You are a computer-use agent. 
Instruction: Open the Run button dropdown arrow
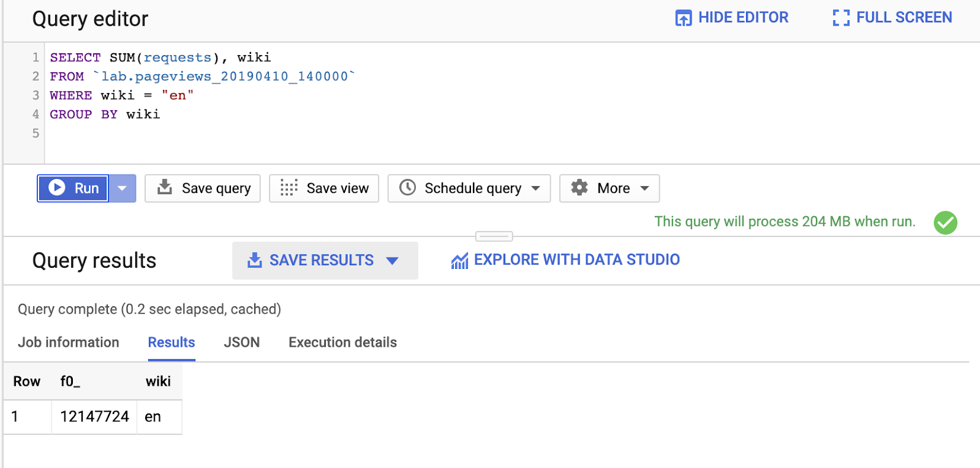[x=123, y=188]
